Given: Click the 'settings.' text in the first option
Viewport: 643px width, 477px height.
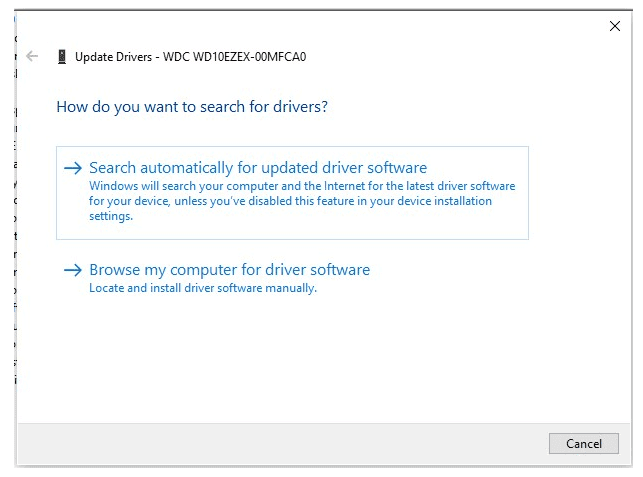Looking at the screenshot, I should click(x=110, y=216).
